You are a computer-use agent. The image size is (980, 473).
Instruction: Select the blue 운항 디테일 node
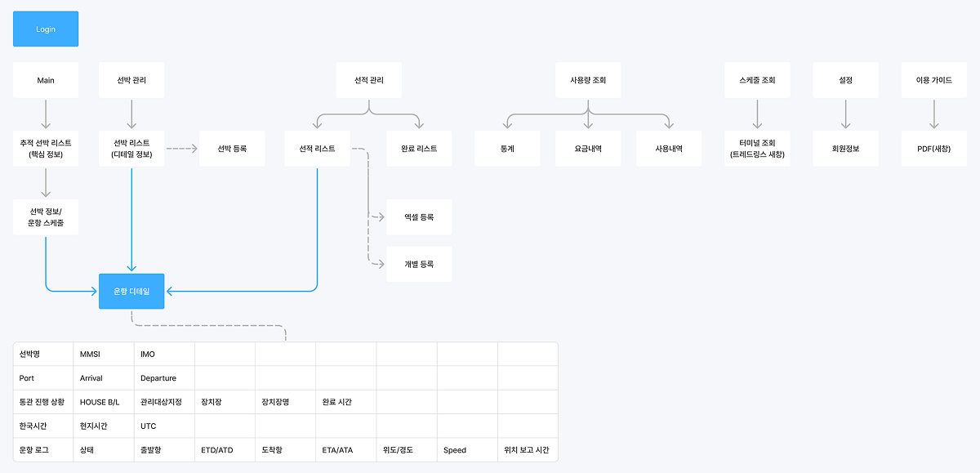pyautogui.click(x=131, y=291)
